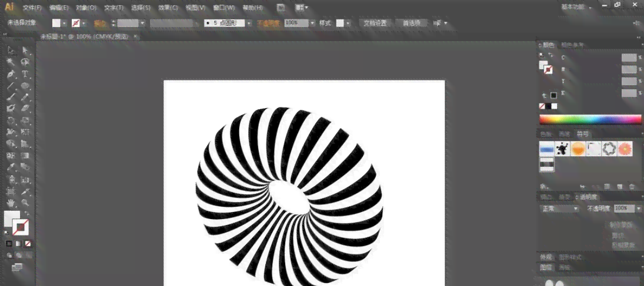The image size is (644, 286).
Task: Switch to the 符号 panel tab
Action: coord(583,134)
